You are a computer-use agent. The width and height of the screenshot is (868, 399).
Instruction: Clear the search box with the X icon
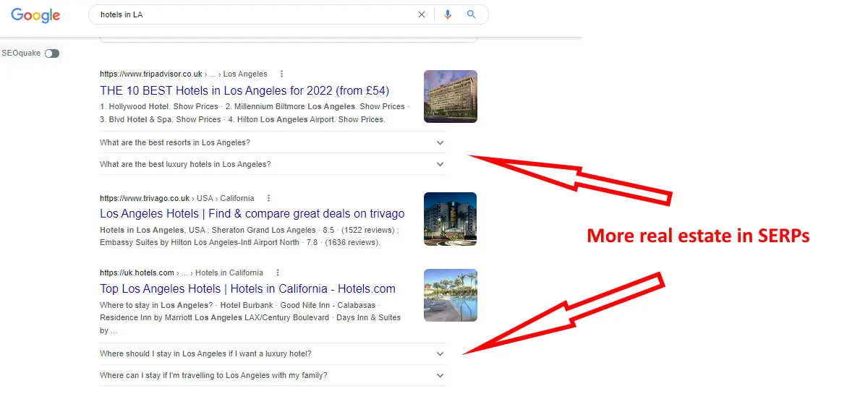pyautogui.click(x=422, y=14)
